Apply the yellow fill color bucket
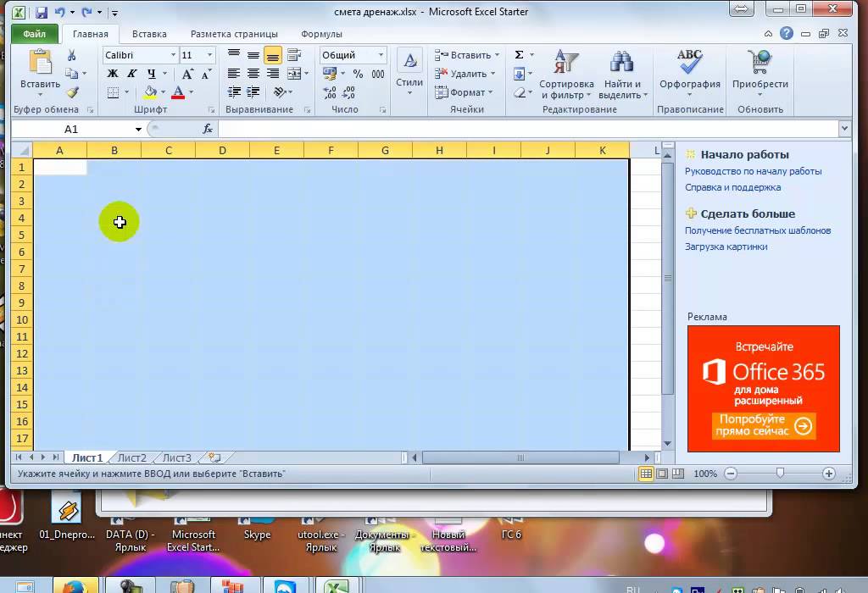Image resolution: width=868 pixels, height=593 pixels. point(150,92)
